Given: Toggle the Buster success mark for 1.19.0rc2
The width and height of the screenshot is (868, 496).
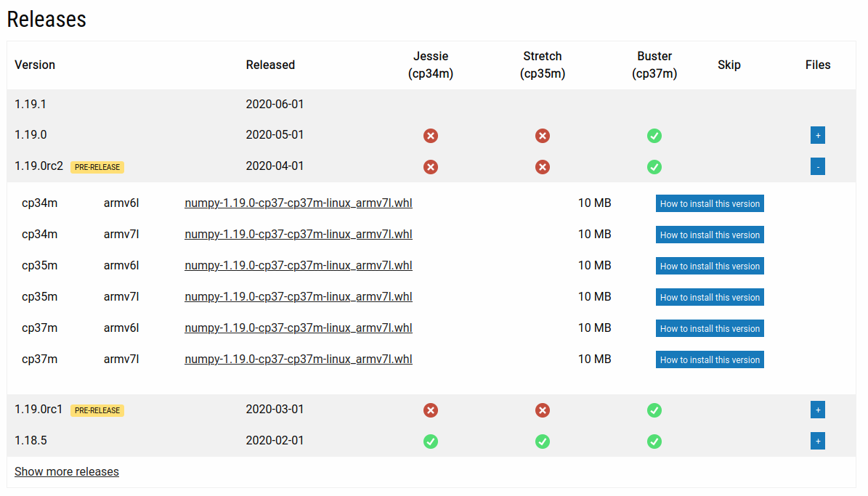Looking at the screenshot, I should coord(654,167).
